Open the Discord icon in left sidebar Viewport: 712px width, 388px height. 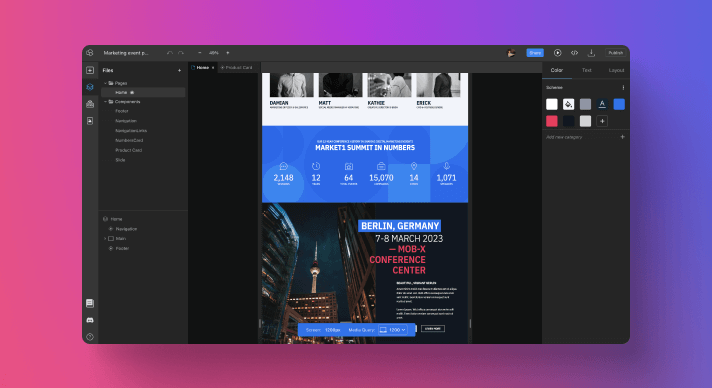coord(90,320)
